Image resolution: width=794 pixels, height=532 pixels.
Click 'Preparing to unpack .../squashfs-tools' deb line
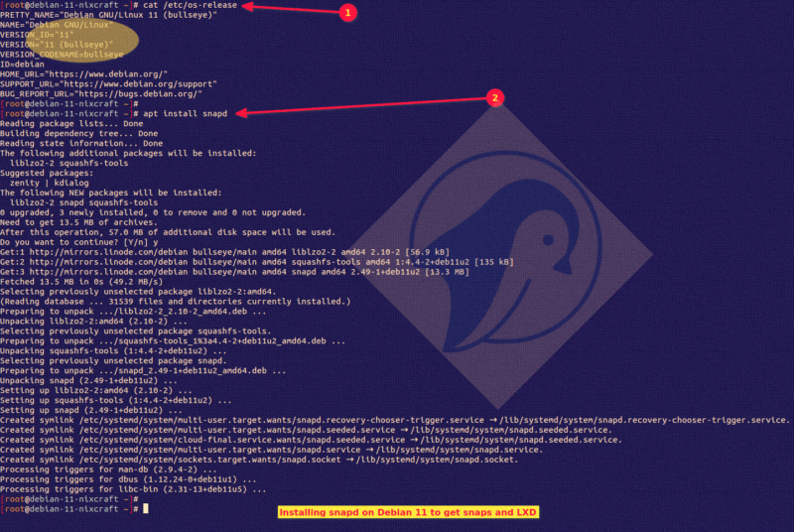[x=173, y=340]
